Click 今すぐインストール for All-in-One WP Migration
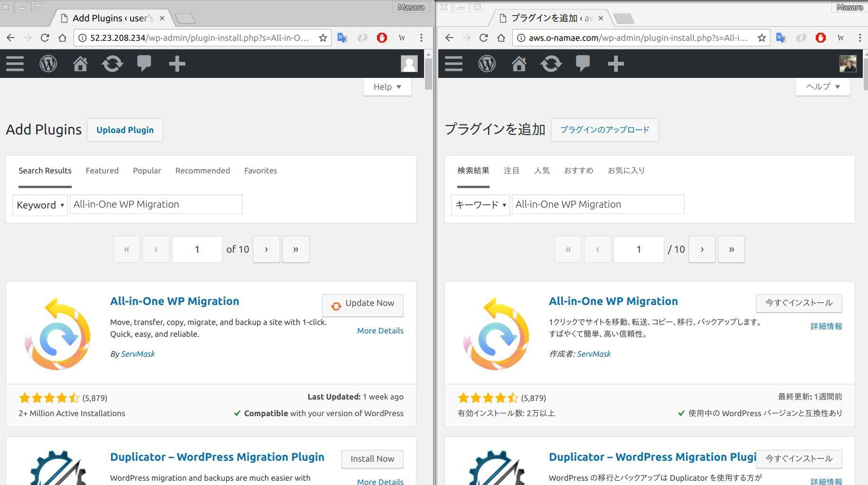The width and height of the screenshot is (868, 485). (799, 303)
